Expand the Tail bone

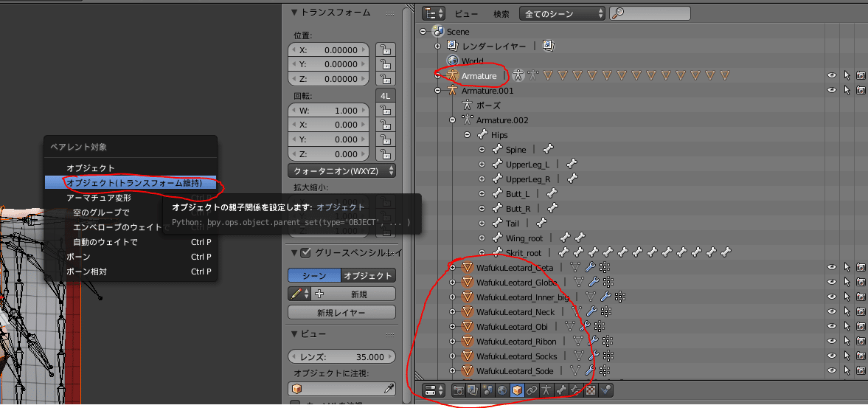pyautogui.click(x=482, y=223)
